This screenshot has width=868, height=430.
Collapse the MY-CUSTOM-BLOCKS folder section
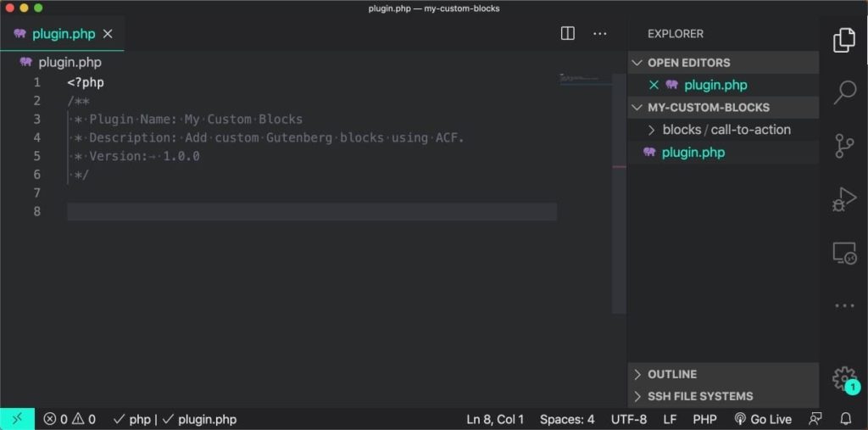tap(637, 108)
